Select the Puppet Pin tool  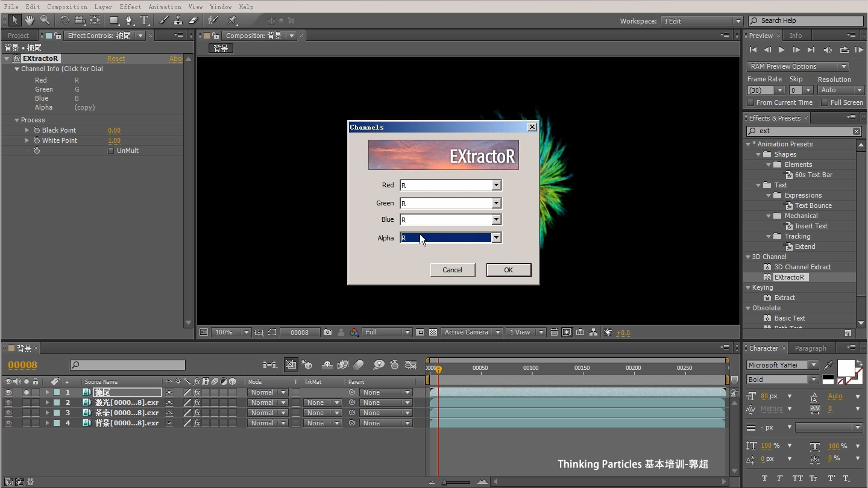coord(232,20)
